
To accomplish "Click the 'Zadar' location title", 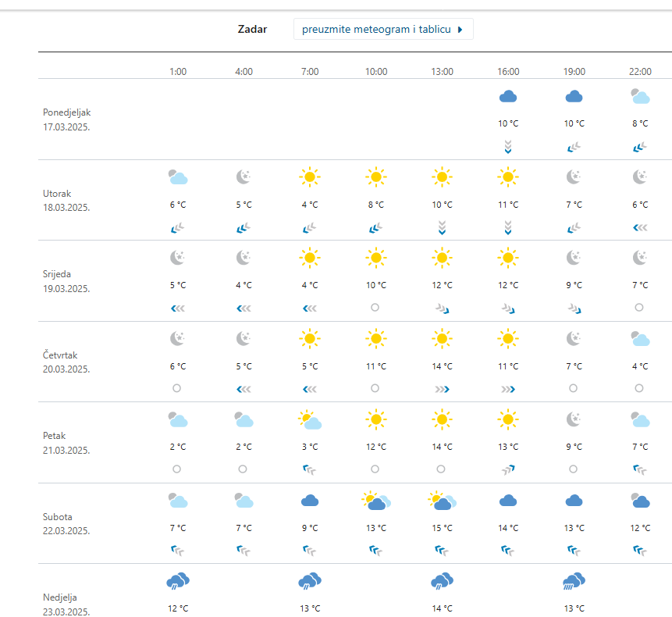I will coord(252,29).
